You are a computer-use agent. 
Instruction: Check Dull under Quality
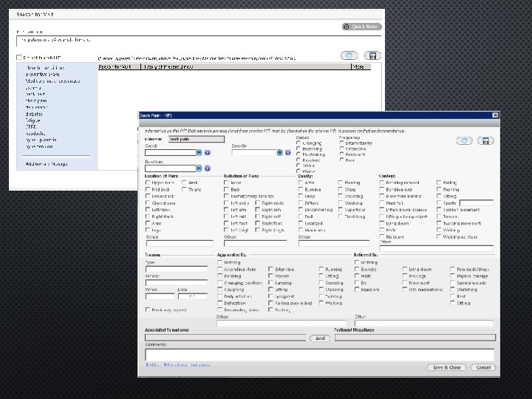pos(301,216)
